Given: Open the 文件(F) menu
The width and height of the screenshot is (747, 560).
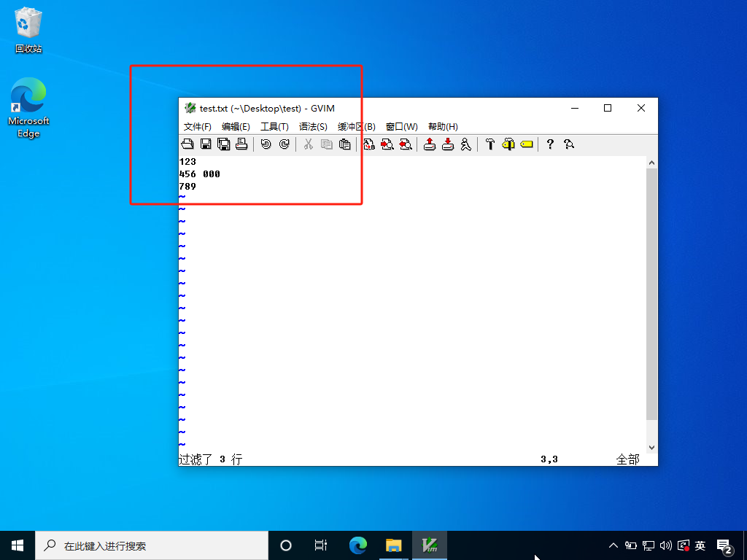Looking at the screenshot, I should pyautogui.click(x=197, y=127).
